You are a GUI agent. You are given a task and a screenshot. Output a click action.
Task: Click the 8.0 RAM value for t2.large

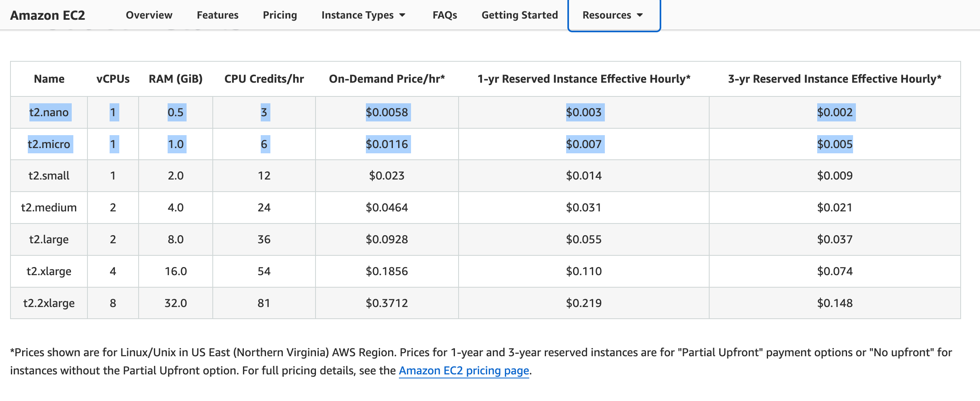(x=176, y=239)
